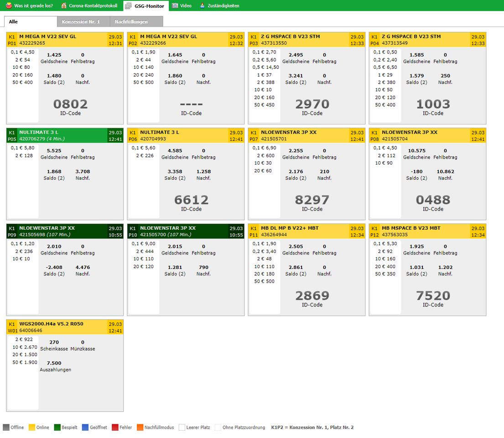The width and height of the screenshot is (504, 438).
Task: Click the 'Was ist gerade los?' icon
Action: tap(9, 5)
